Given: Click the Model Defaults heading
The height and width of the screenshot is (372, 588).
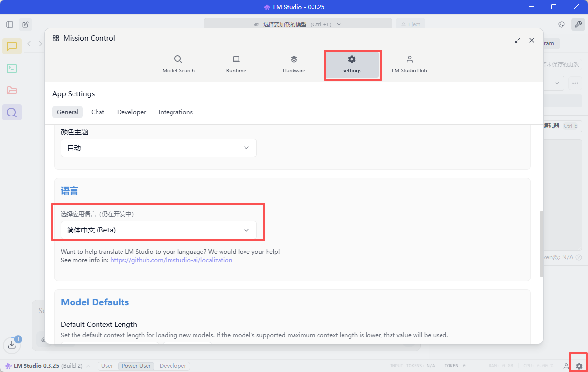Looking at the screenshot, I should pyautogui.click(x=95, y=302).
